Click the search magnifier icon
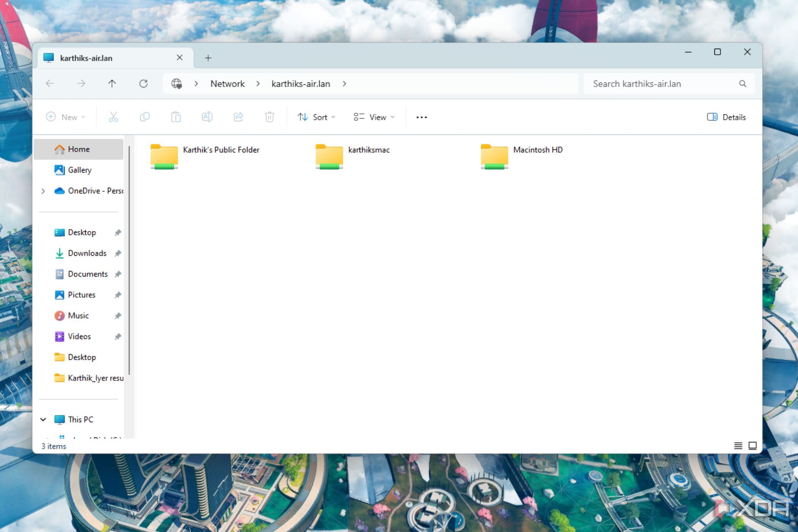Viewport: 798px width, 532px height. coord(743,84)
